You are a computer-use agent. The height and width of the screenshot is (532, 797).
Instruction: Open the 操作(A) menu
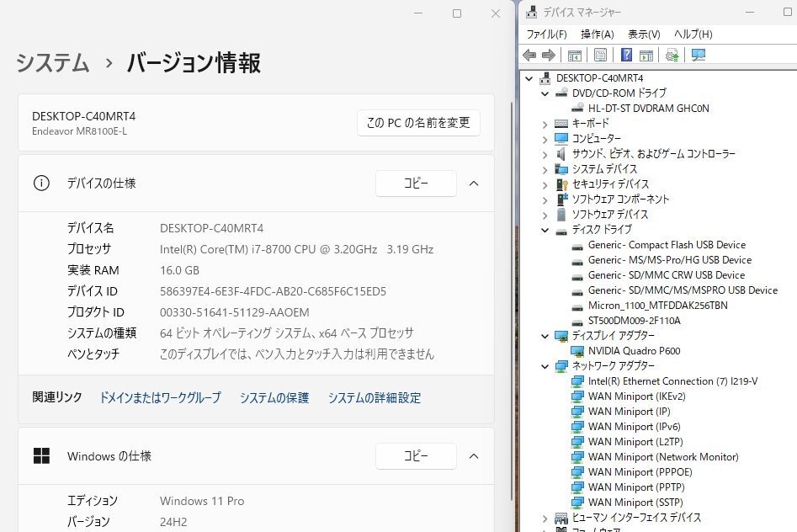(597, 35)
